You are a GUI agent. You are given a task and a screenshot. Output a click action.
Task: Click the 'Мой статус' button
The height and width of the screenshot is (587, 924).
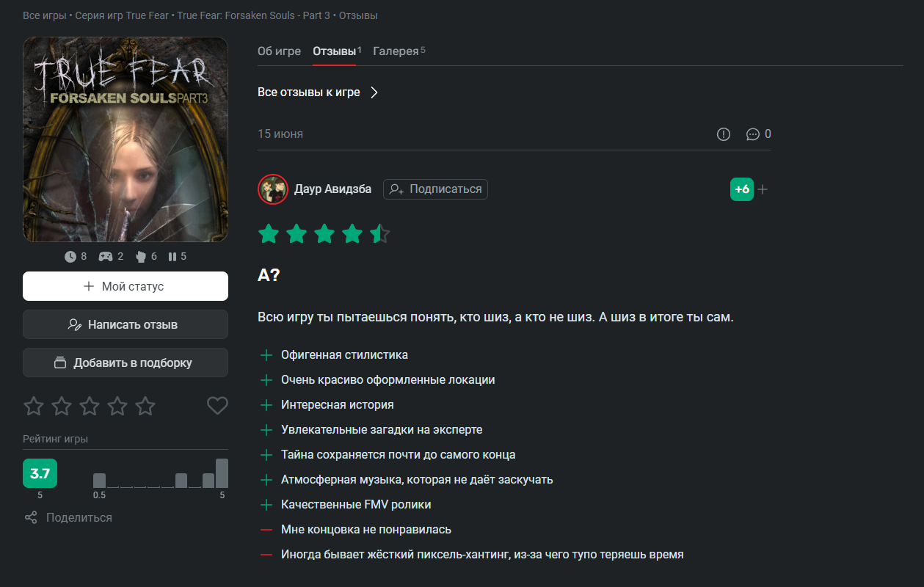pos(125,286)
